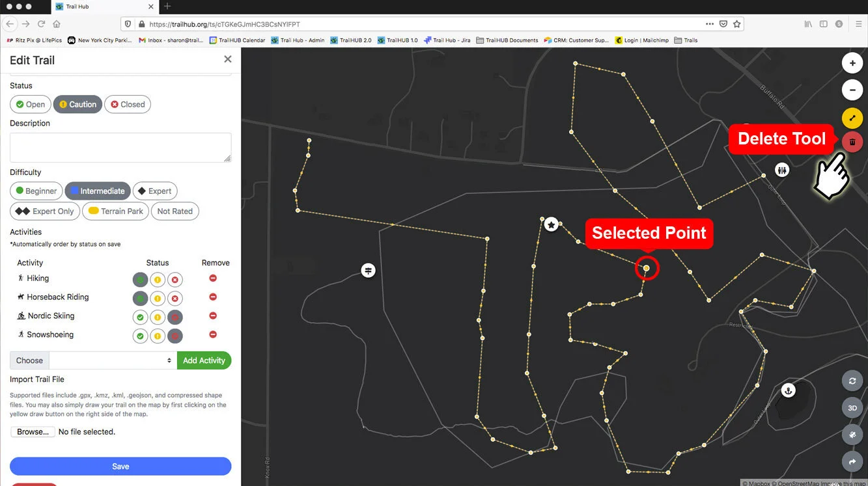The width and height of the screenshot is (868, 486).
Task: Remove the Horseback Riding activity
Action: point(213,297)
